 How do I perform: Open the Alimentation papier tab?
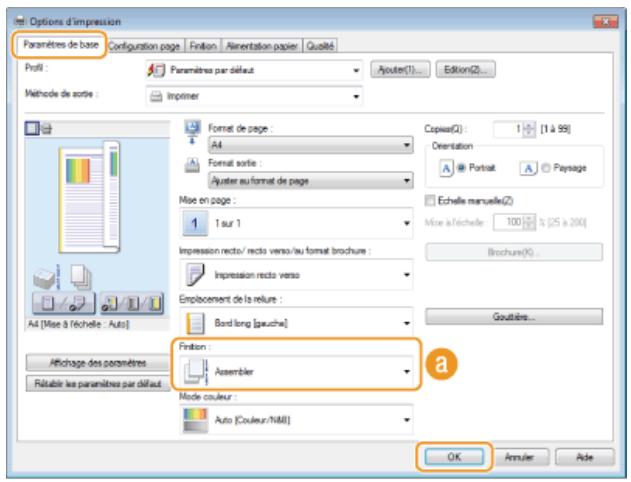pos(262,46)
